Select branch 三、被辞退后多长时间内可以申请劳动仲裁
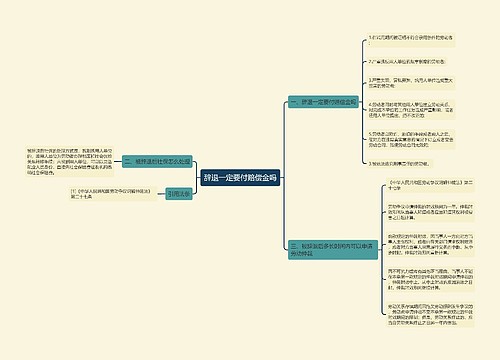The width and height of the screenshot is (500, 360). [333, 250]
